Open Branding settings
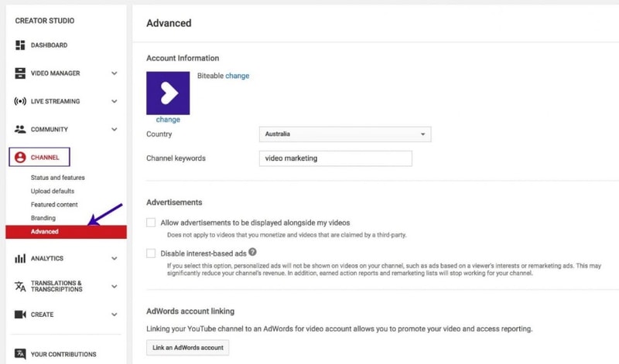 (x=43, y=218)
